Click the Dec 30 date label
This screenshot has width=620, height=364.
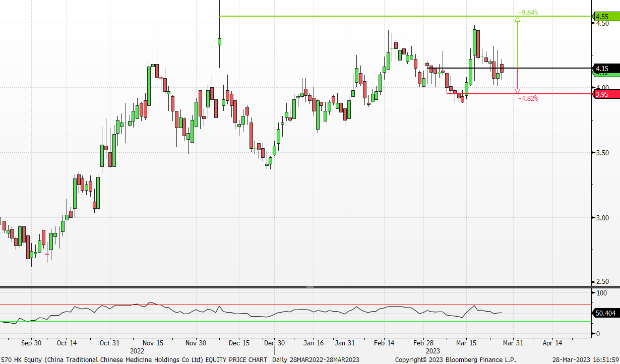click(x=275, y=343)
